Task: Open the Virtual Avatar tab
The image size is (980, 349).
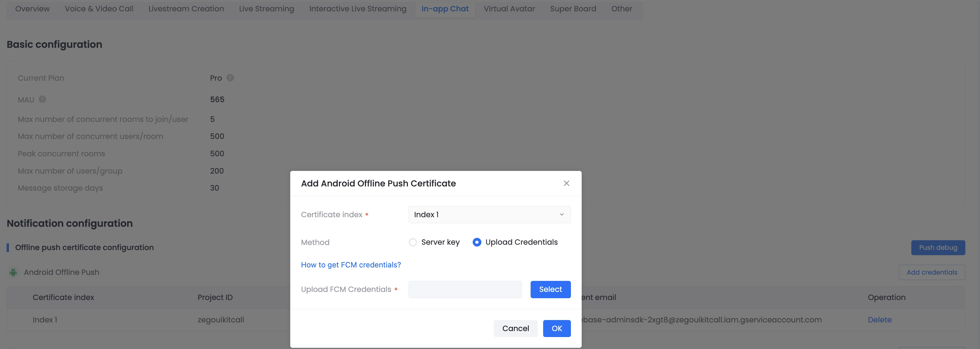Action: pos(509,9)
